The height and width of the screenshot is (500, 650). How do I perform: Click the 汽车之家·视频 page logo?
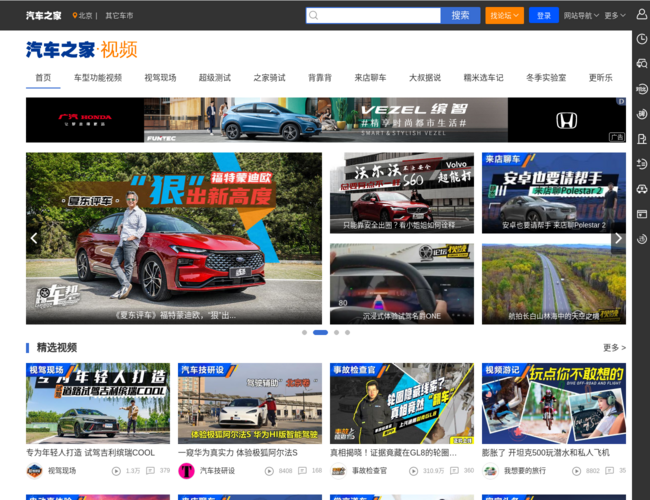(x=82, y=50)
